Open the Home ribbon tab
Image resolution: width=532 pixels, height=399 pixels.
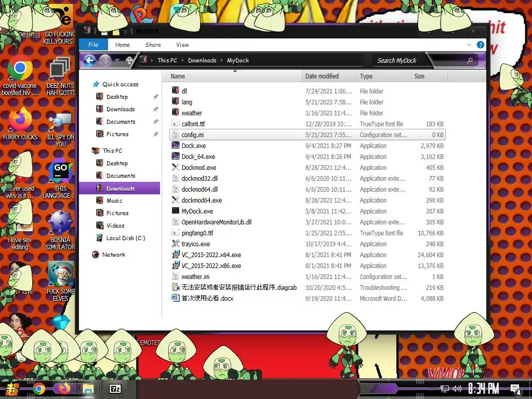(x=123, y=45)
